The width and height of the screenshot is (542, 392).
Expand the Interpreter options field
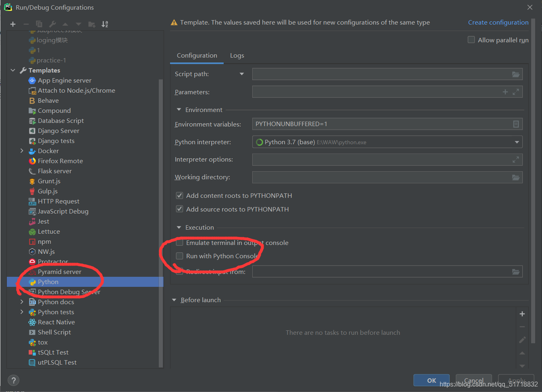[516, 160]
